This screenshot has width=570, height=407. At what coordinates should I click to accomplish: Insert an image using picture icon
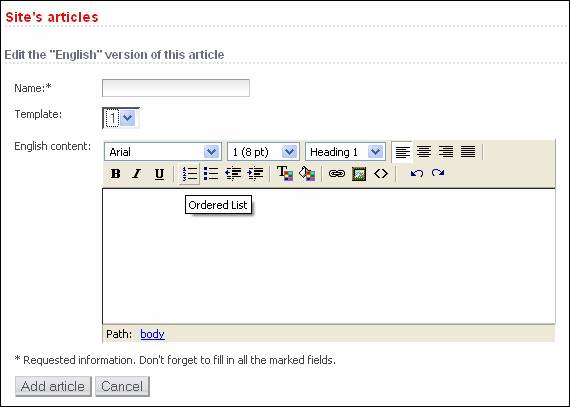359,174
